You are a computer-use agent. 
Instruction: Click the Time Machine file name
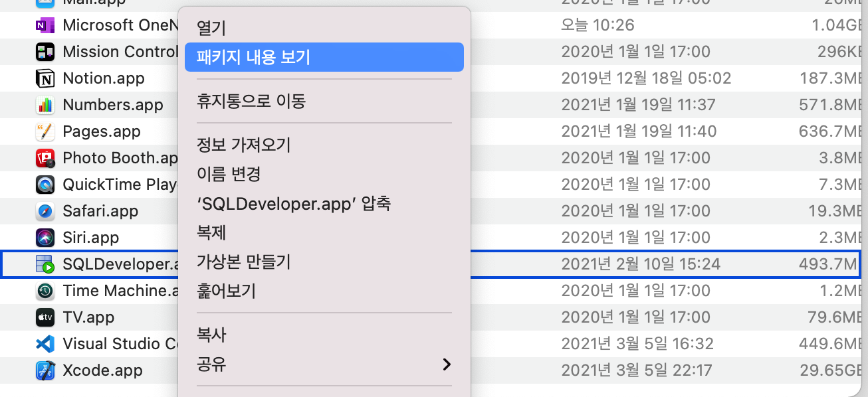120,291
